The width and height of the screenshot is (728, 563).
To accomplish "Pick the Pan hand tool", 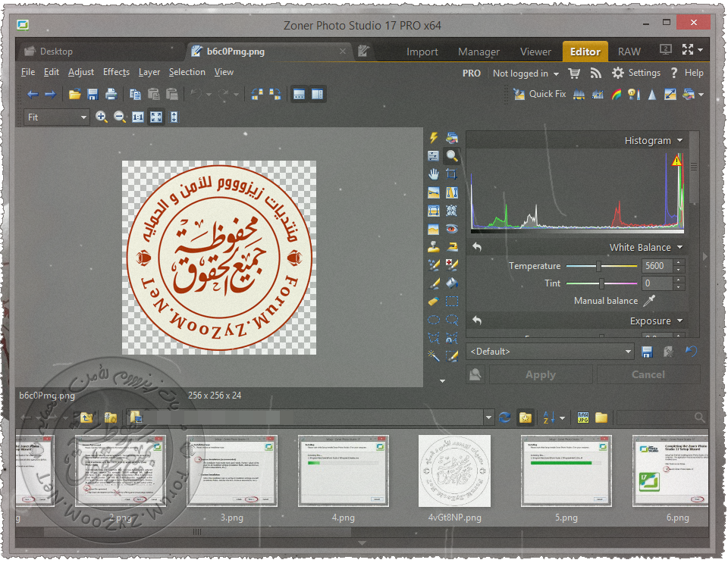I will (434, 174).
